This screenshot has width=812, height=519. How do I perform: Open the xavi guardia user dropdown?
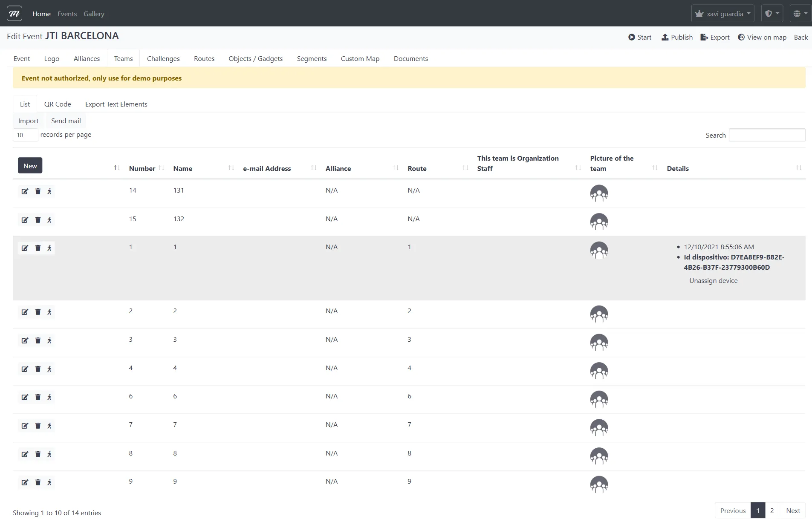coord(722,14)
